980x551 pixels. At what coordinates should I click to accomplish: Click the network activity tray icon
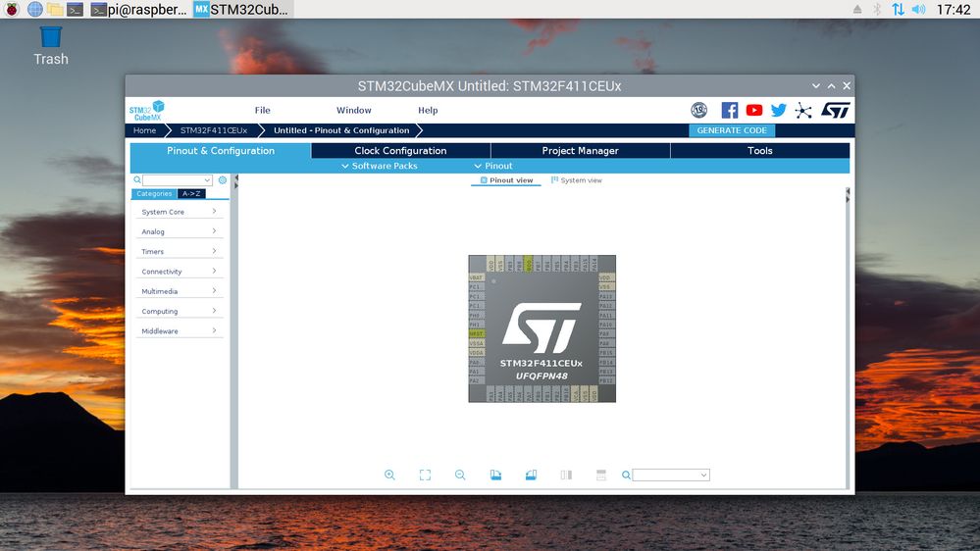898,10
